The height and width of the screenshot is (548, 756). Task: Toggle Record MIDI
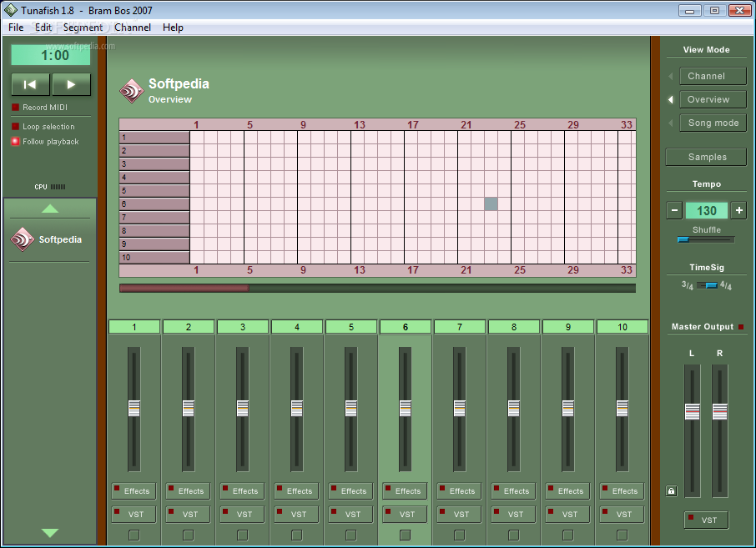click(x=15, y=108)
